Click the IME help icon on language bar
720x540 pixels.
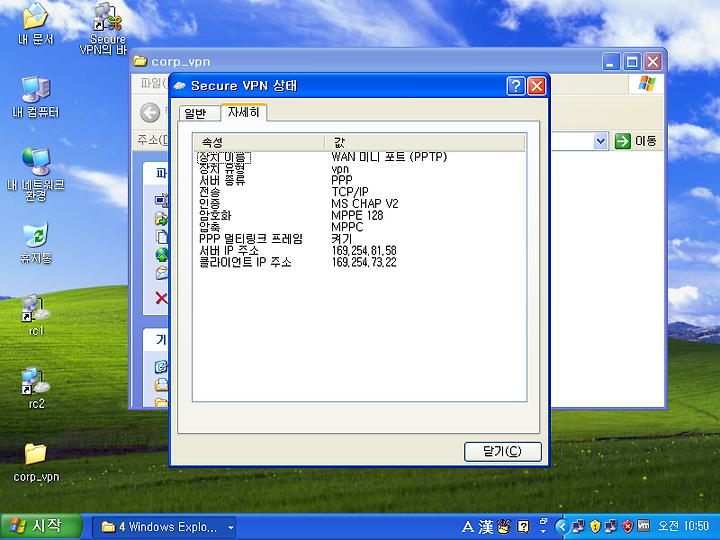point(523,526)
